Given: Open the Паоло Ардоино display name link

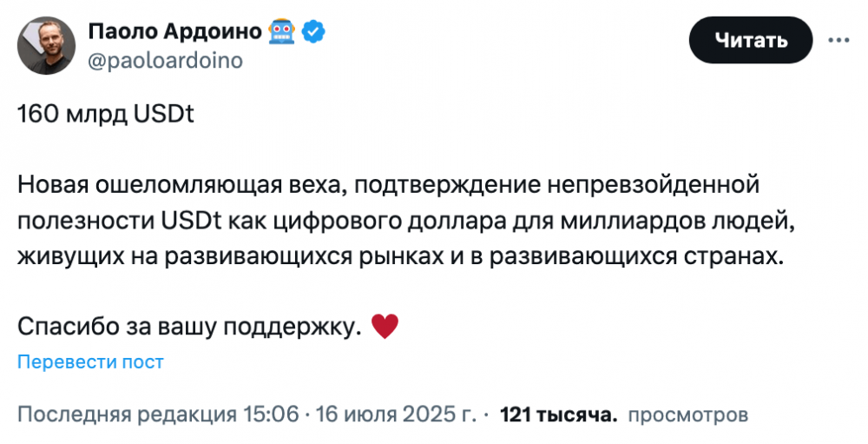Looking at the screenshot, I should coord(175,31).
